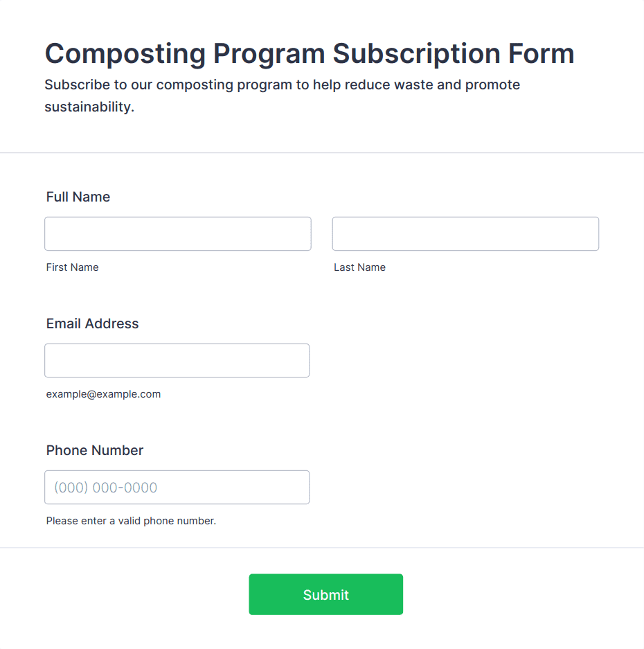
Task: Click the divider line above the Submit button
Action: 322,548
